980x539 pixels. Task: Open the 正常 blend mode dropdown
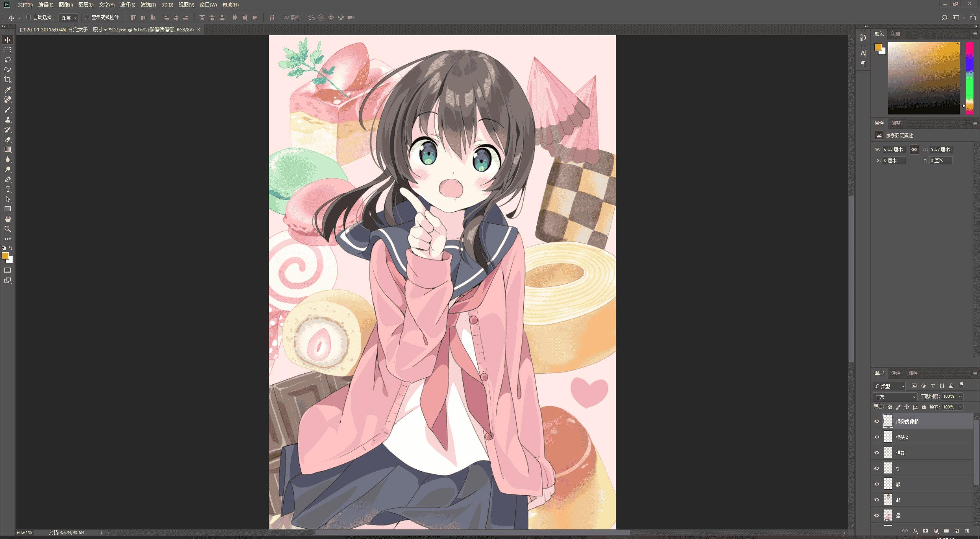pos(895,397)
